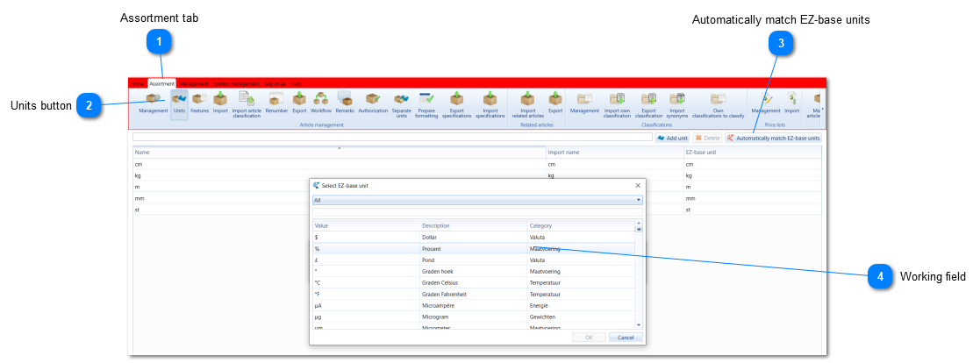Open Article Management in the ribbon
980x363 pixels.
[x=154, y=103]
